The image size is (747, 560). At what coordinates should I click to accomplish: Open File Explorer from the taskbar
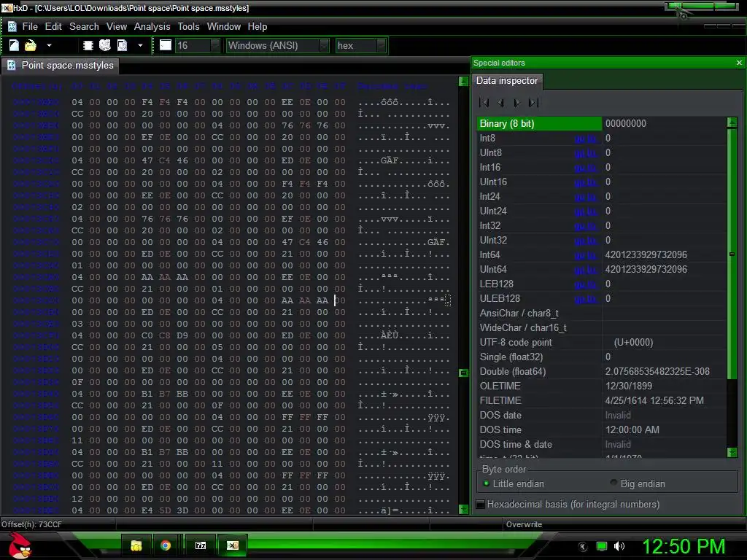136,545
